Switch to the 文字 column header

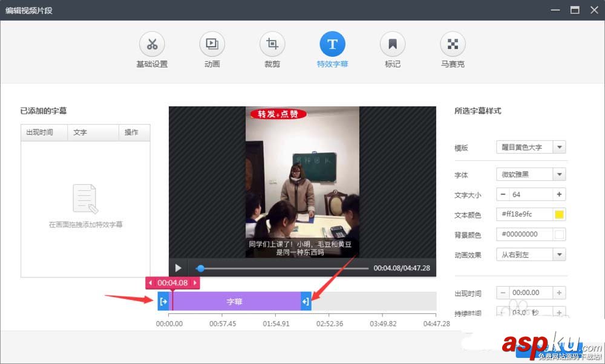coord(82,132)
